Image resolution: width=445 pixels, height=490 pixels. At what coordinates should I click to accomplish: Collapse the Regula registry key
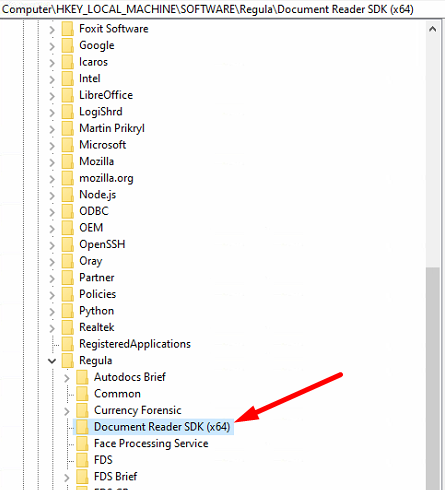click(x=52, y=361)
